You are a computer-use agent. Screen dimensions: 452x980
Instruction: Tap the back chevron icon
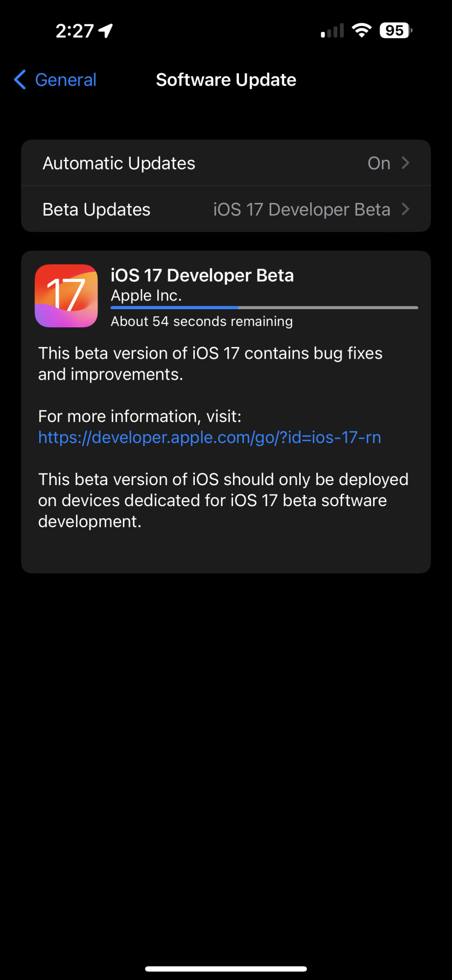(20, 79)
